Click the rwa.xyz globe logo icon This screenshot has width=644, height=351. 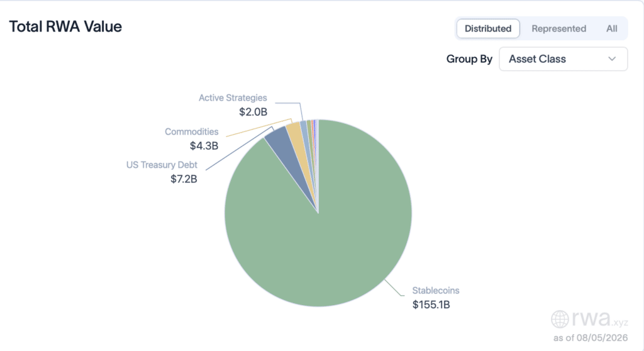pyautogui.click(x=559, y=319)
